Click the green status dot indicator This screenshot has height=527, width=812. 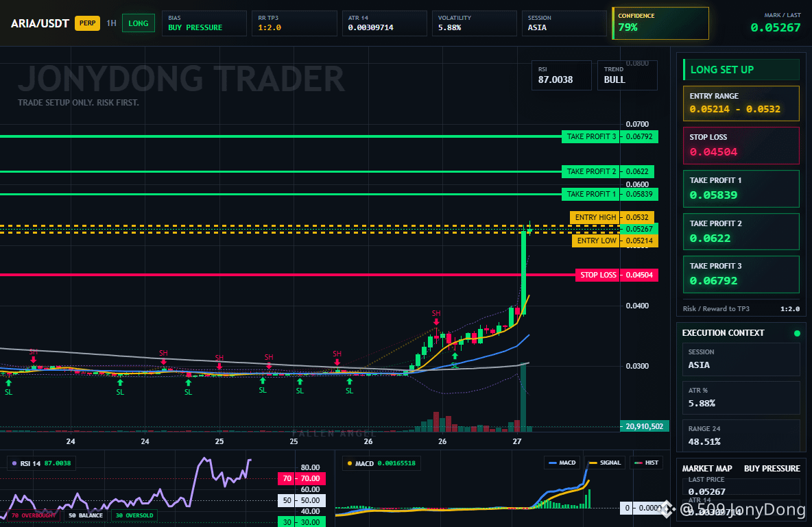(797, 333)
